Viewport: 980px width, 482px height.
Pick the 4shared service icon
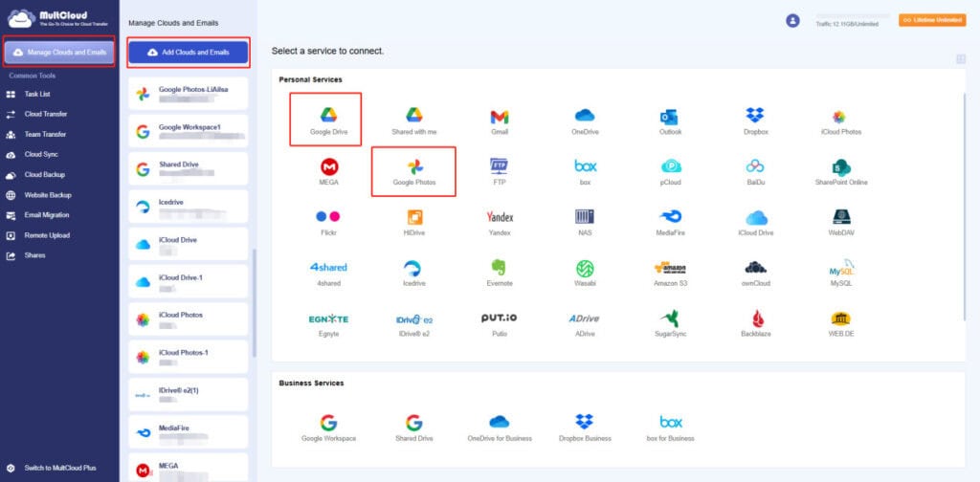click(328, 267)
